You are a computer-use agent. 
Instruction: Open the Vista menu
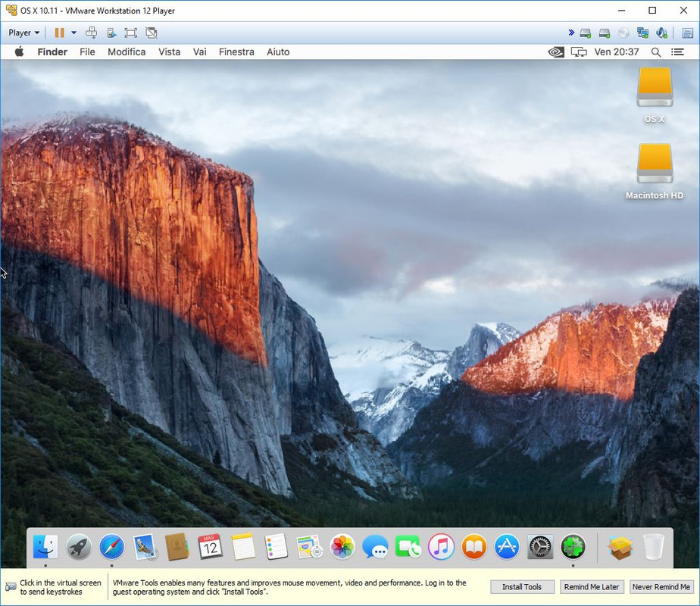(169, 52)
